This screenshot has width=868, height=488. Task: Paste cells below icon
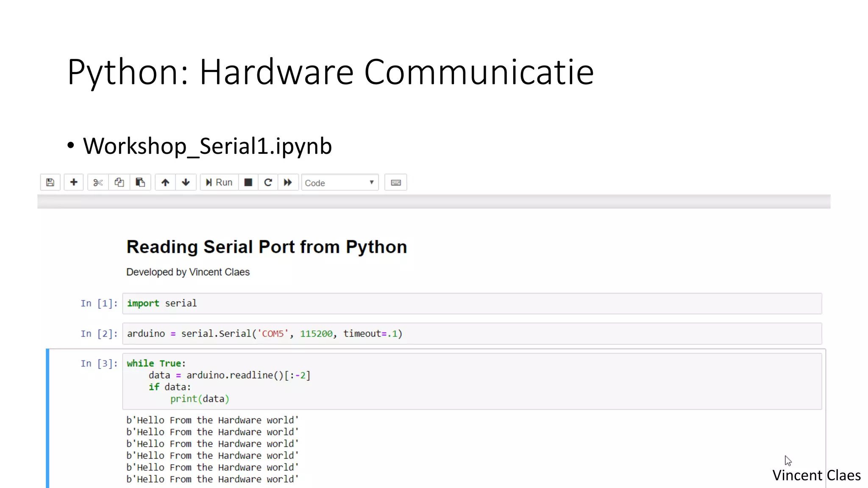[140, 183]
